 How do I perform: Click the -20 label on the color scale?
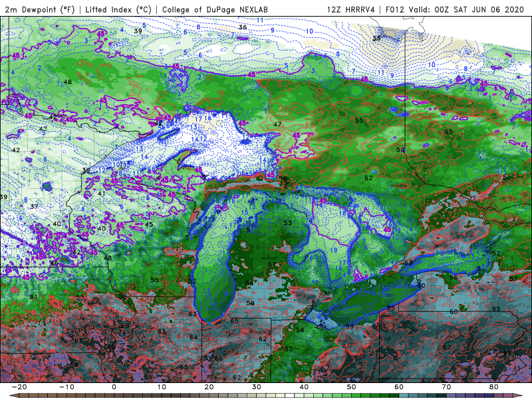tap(19, 387)
